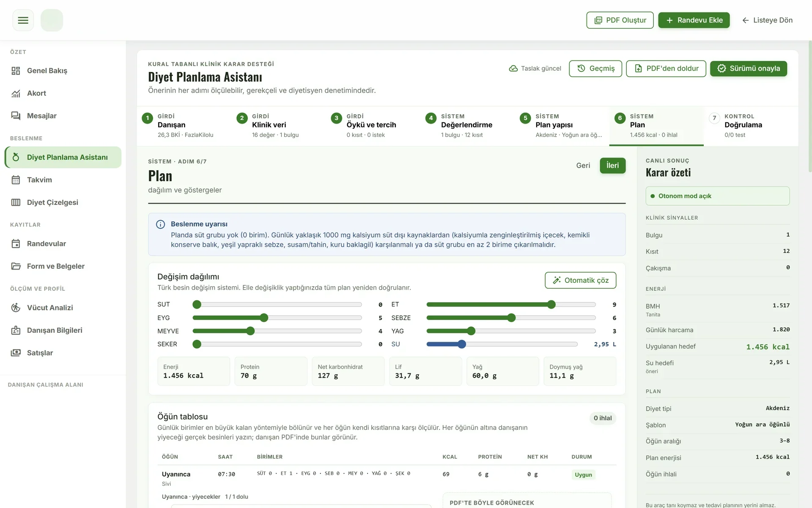The height and width of the screenshot is (508, 812).
Task: Click the Genel Bakış dashboard icon
Action: (x=16, y=71)
